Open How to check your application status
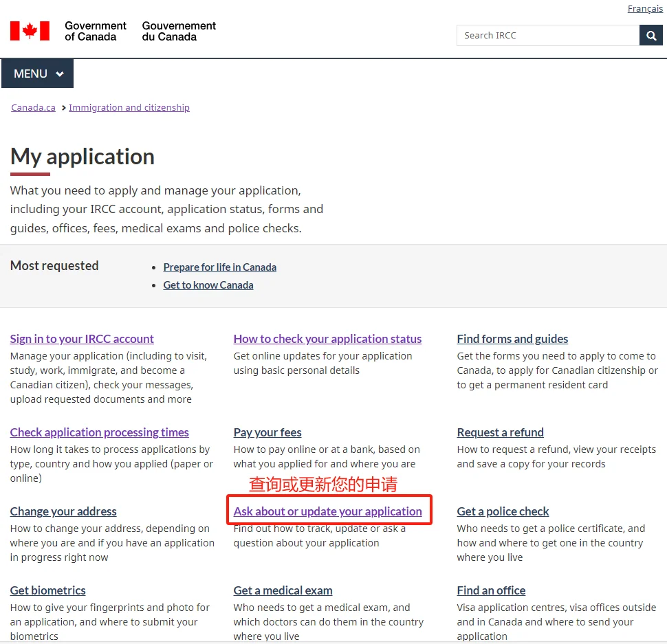The height and width of the screenshot is (644, 667). click(327, 338)
